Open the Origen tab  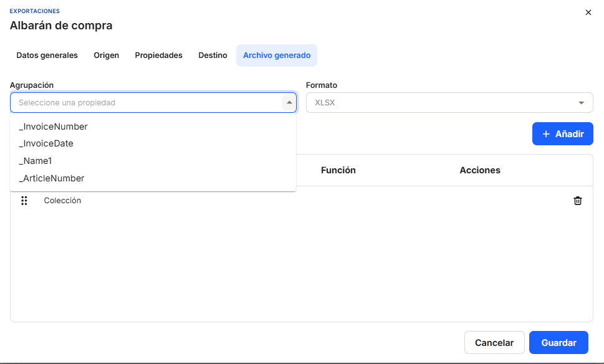(x=106, y=55)
